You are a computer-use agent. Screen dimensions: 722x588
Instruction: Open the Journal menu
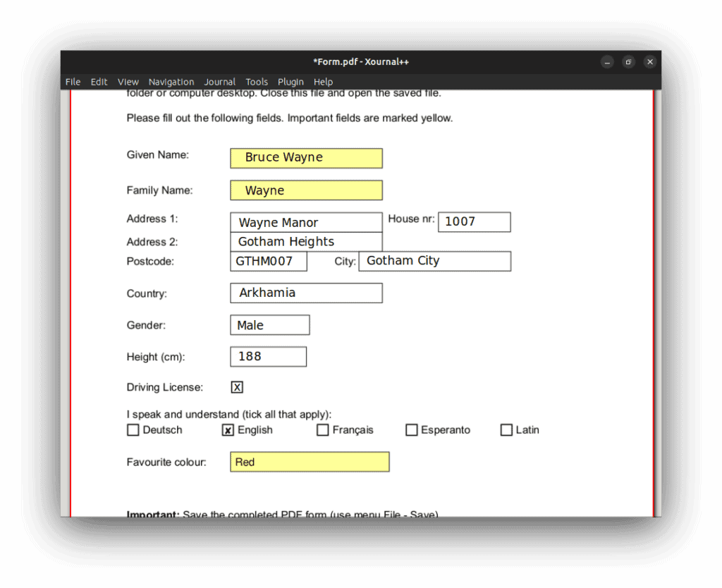(x=220, y=82)
